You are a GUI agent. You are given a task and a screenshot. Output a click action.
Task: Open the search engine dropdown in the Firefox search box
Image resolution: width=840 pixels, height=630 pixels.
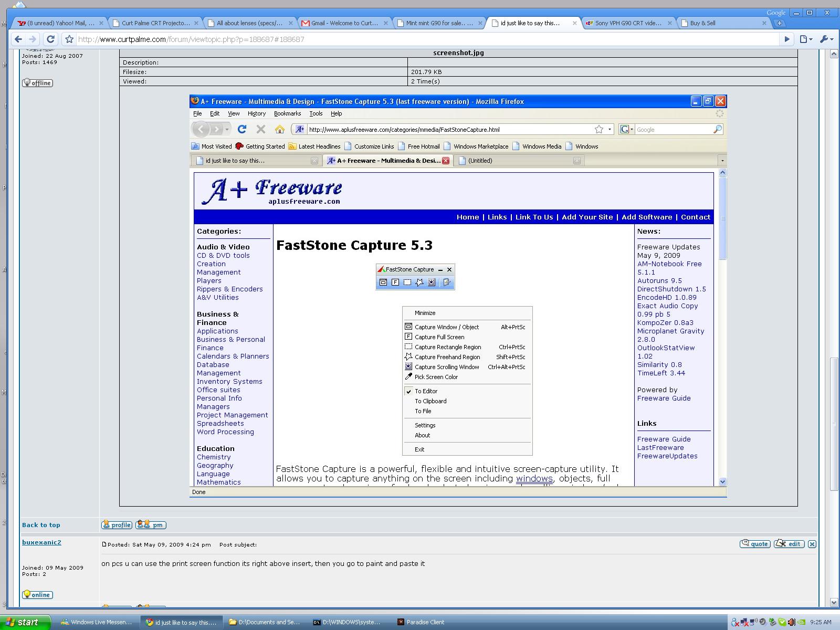click(626, 129)
